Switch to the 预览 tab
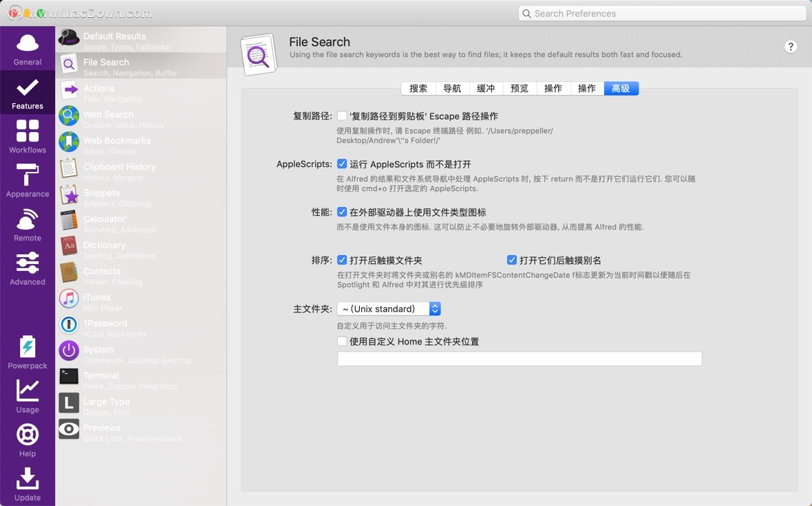This screenshot has height=506, width=812. [520, 89]
